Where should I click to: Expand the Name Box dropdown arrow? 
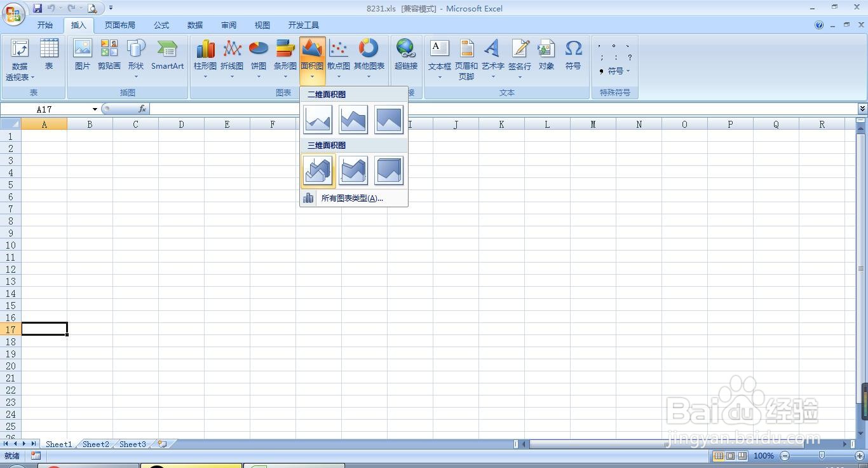click(95, 109)
